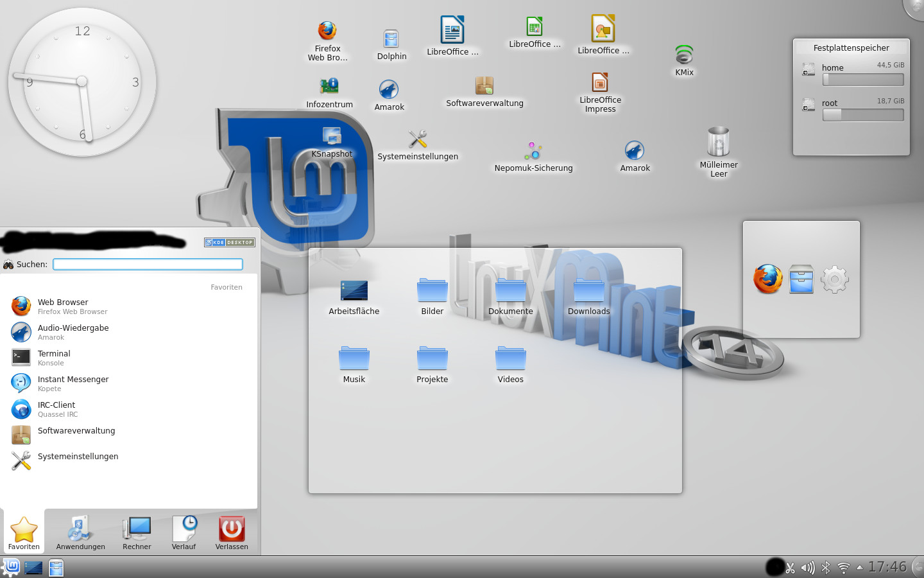Launch Terminal Konsole from favorites

point(128,358)
